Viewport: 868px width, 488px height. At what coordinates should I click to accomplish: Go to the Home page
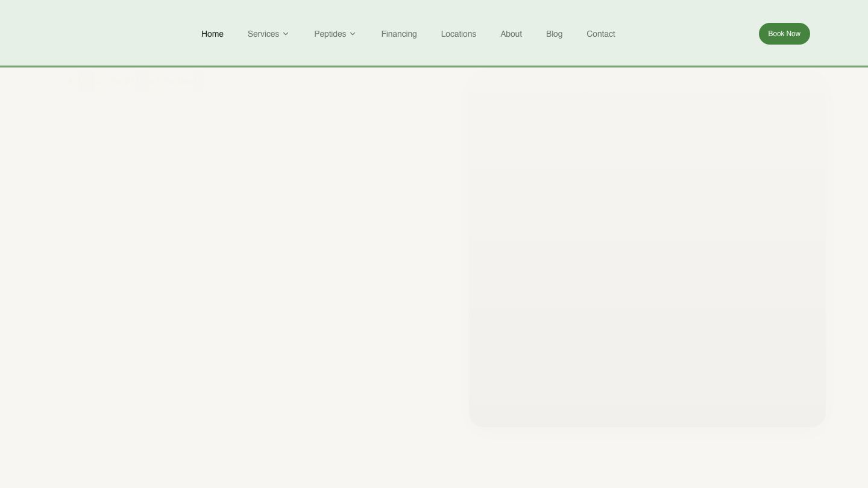click(212, 34)
